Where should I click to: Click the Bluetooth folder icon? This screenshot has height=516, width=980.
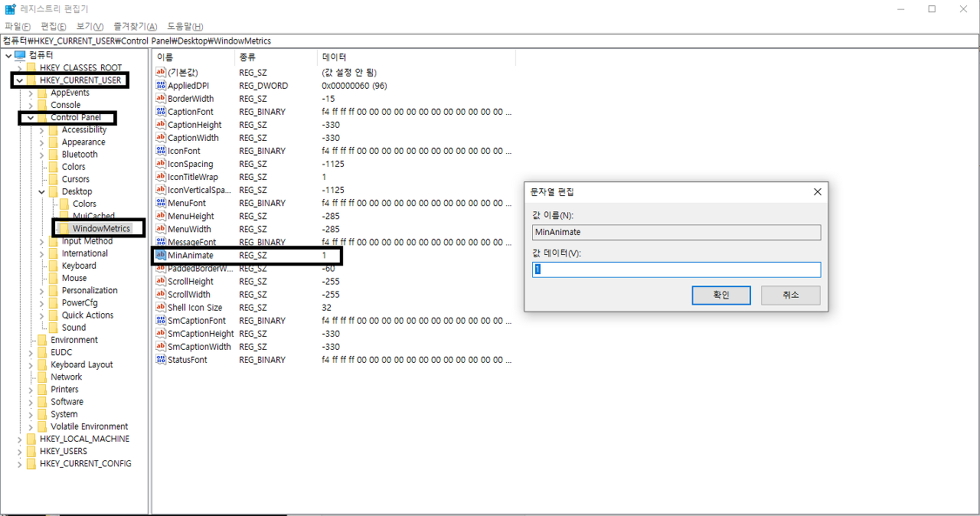click(53, 154)
